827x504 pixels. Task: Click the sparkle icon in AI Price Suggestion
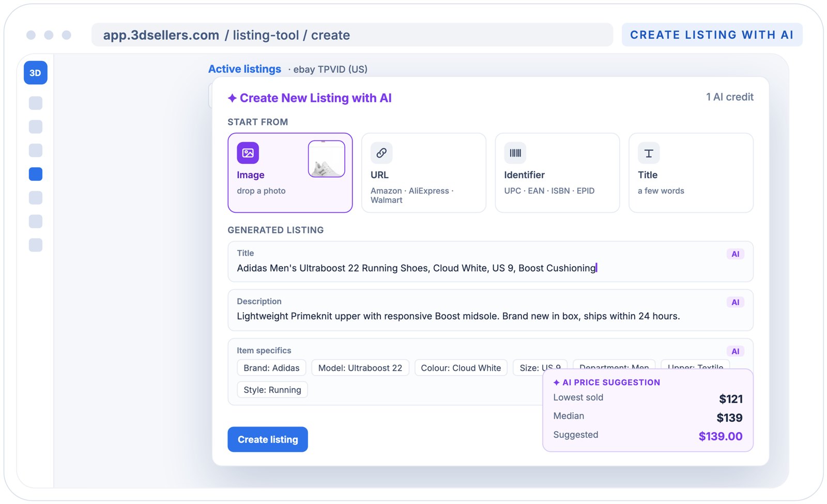[556, 383]
